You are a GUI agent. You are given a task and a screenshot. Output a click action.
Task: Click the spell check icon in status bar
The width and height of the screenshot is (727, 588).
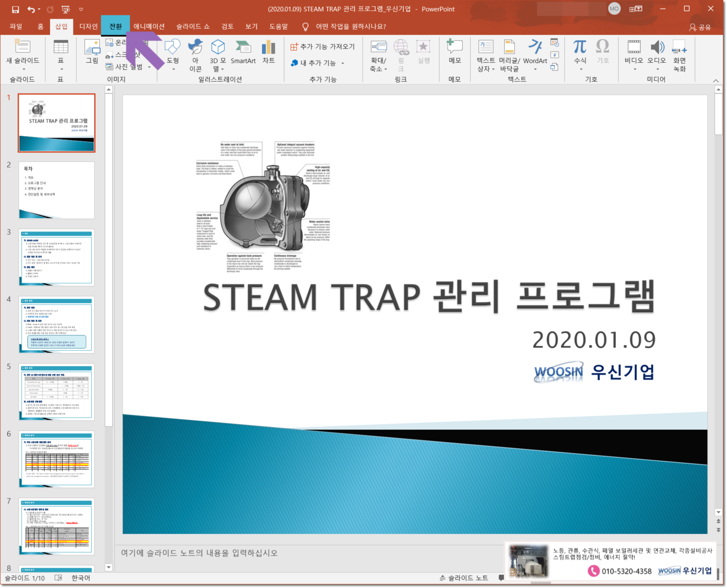tap(58, 578)
